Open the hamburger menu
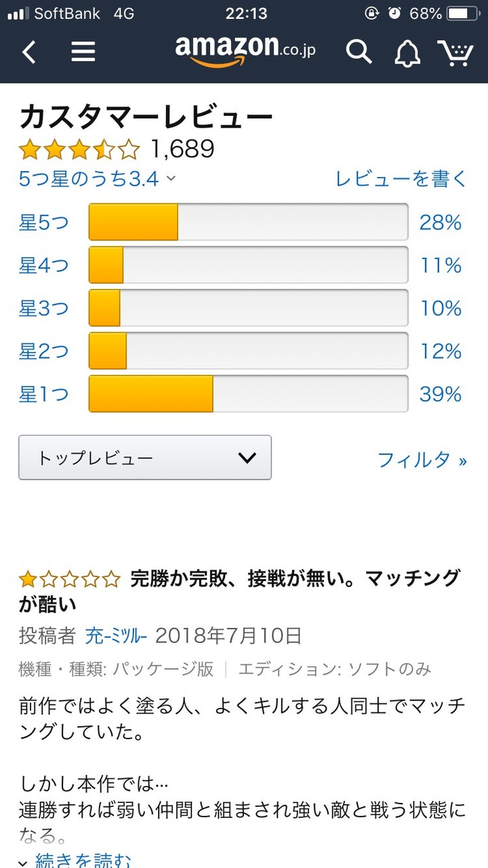 click(83, 52)
